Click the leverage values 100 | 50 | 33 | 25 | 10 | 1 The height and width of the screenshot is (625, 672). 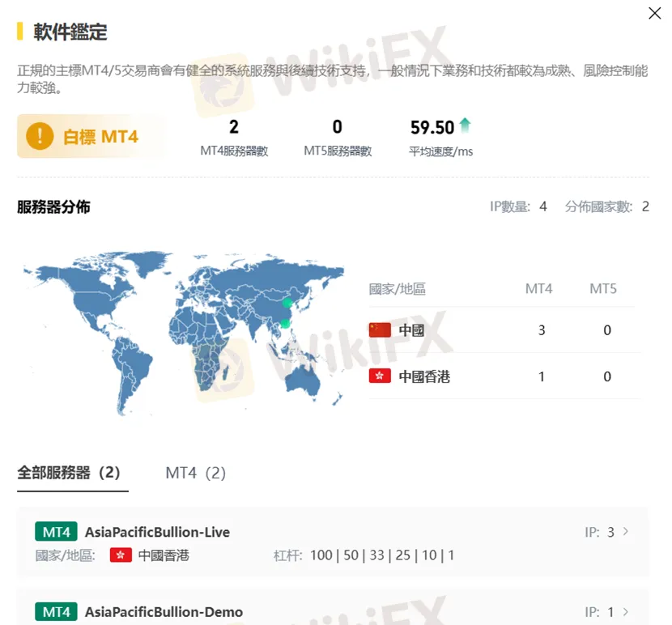tap(382, 555)
